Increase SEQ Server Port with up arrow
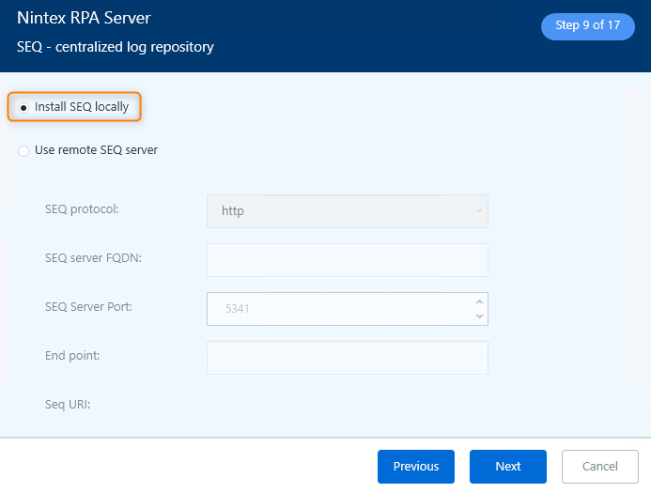This screenshot has height=493, width=651. (480, 302)
